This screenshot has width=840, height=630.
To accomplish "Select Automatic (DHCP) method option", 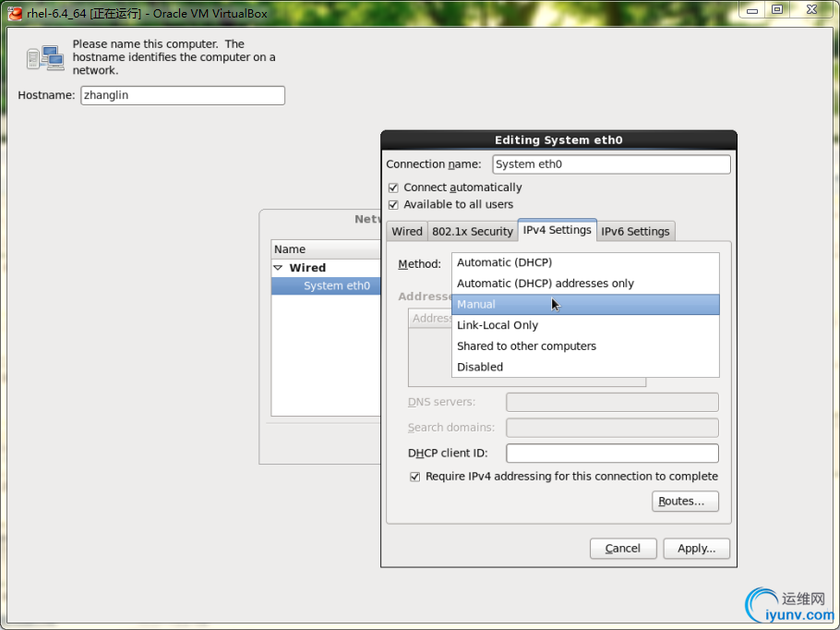I will point(585,262).
